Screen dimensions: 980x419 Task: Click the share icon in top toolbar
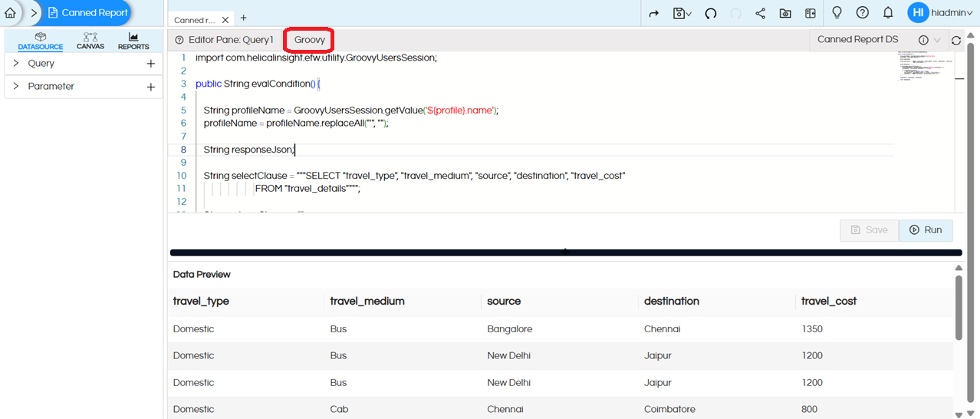[760, 13]
